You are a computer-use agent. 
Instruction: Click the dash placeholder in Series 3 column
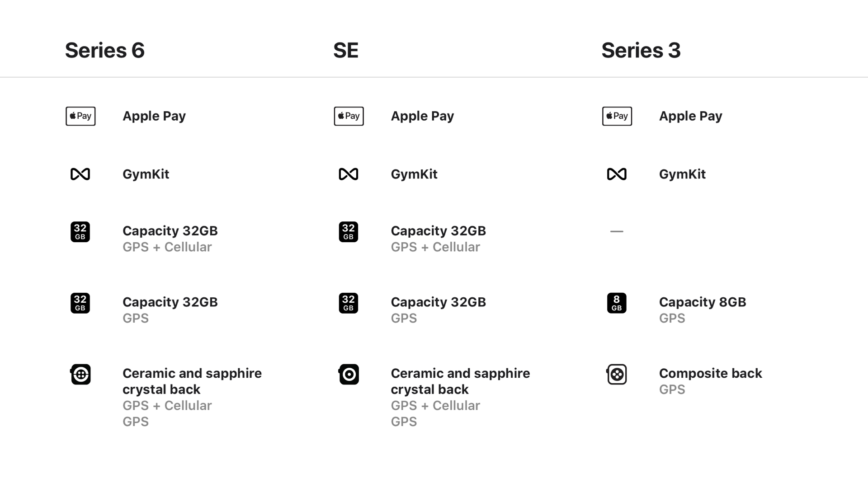[x=617, y=231]
